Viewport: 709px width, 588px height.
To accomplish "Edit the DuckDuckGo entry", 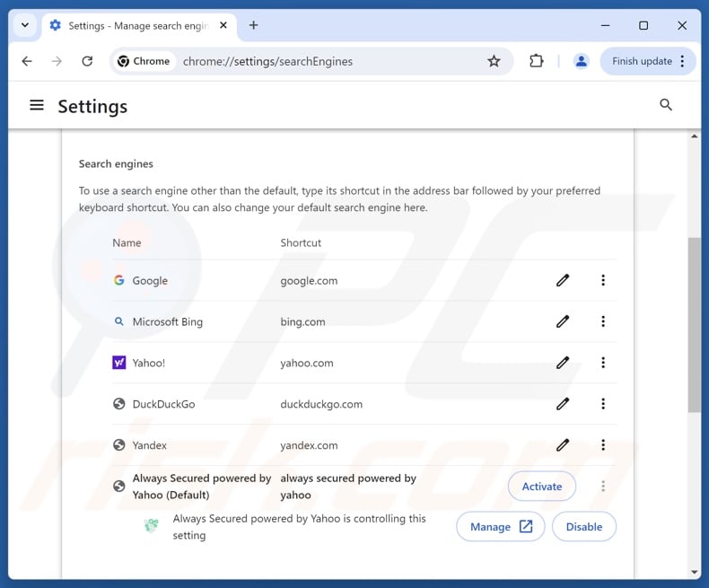I will 563,404.
